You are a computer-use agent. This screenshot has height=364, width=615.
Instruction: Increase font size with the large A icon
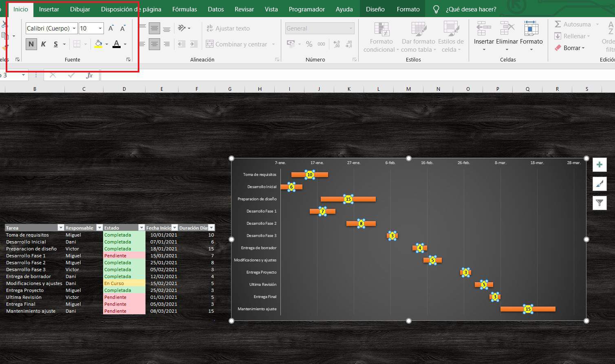(111, 28)
